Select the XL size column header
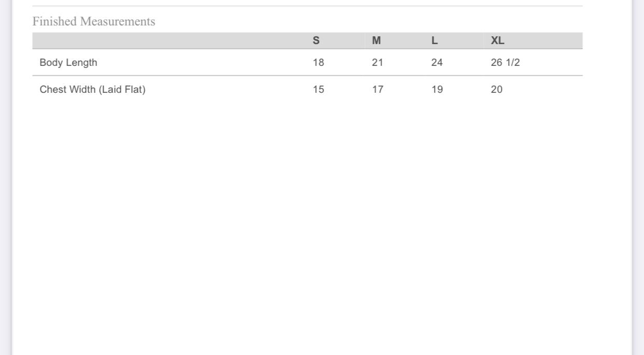 click(497, 41)
